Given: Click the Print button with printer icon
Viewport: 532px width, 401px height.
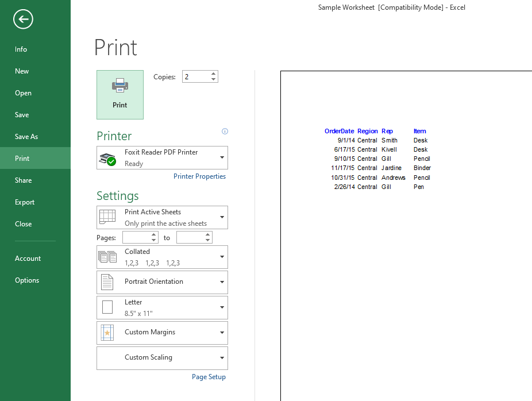Looking at the screenshot, I should [120, 94].
